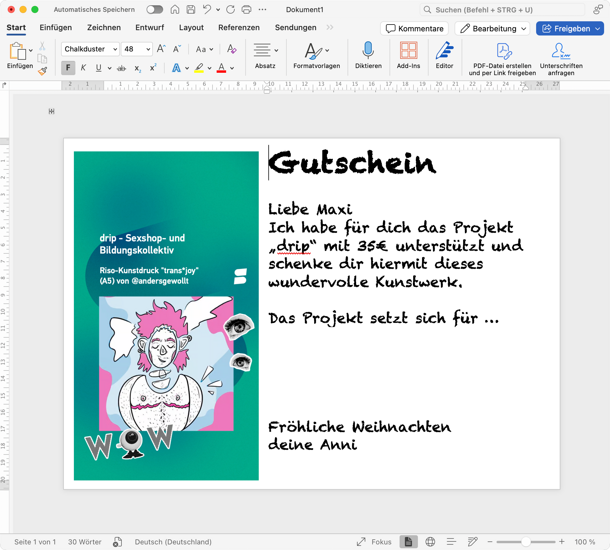The image size is (610, 550).
Task: Toggle Automatisches Speichern switch
Action: tap(155, 9)
